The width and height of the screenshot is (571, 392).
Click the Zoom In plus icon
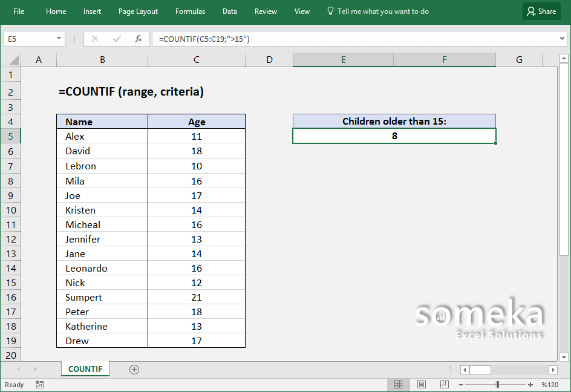pyautogui.click(x=531, y=384)
